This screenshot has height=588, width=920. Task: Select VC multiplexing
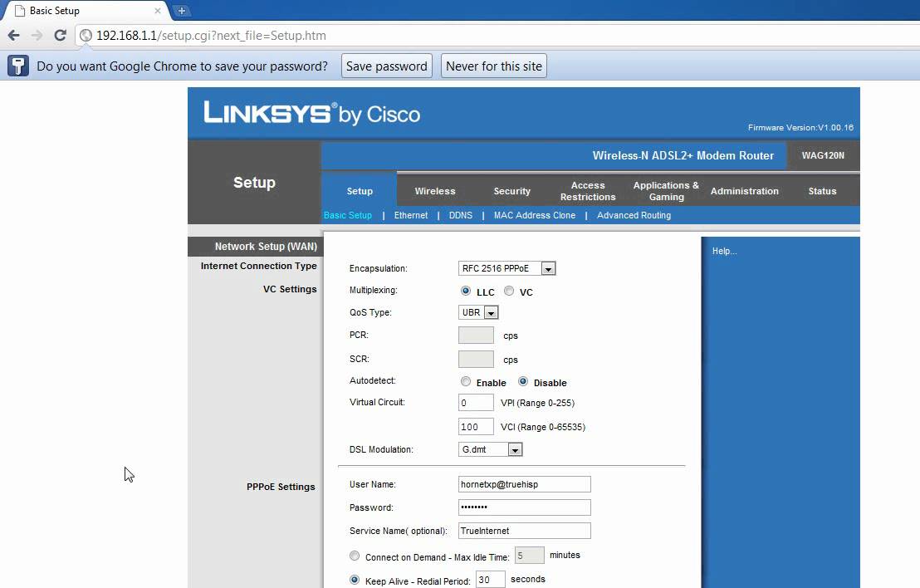coord(509,291)
